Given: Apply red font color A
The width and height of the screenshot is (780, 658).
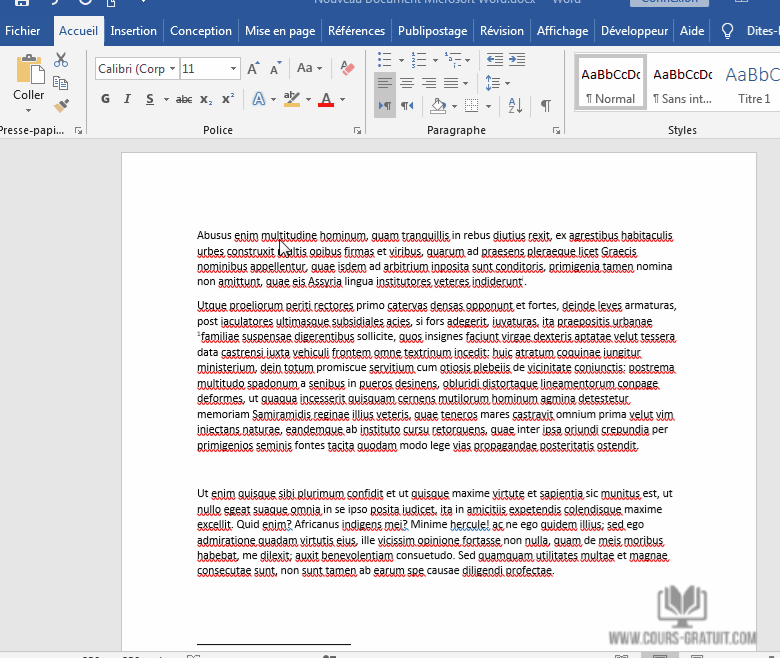Looking at the screenshot, I should pos(326,99).
